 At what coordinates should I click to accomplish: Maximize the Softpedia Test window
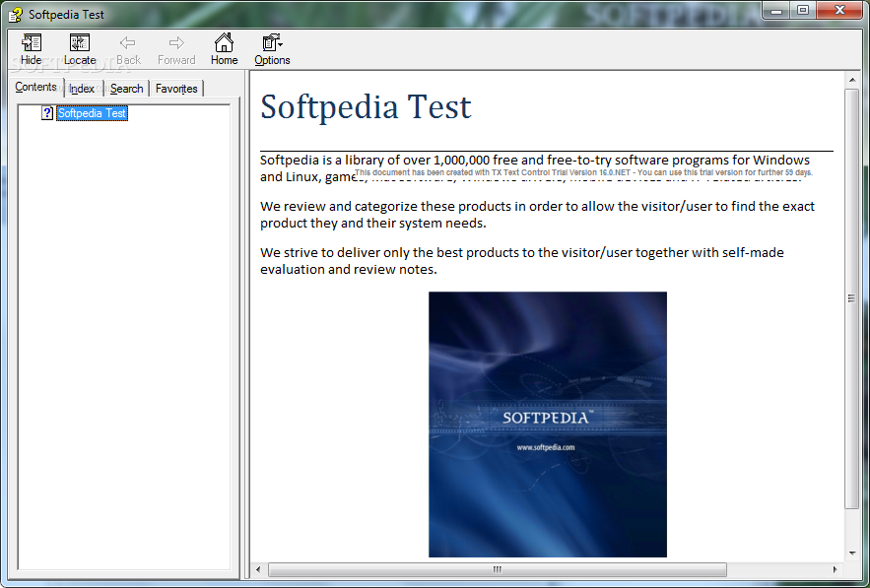pos(803,11)
